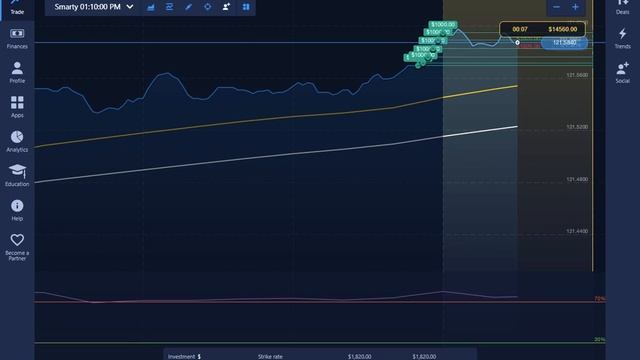Click the timer and $14560.00 payout box

pyautogui.click(x=542, y=29)
